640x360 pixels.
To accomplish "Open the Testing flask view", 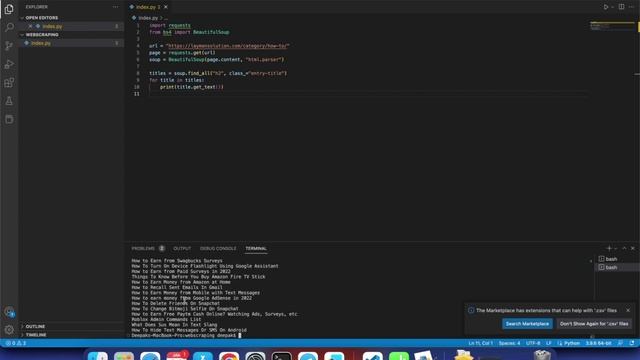I will (x=9, y=101).
